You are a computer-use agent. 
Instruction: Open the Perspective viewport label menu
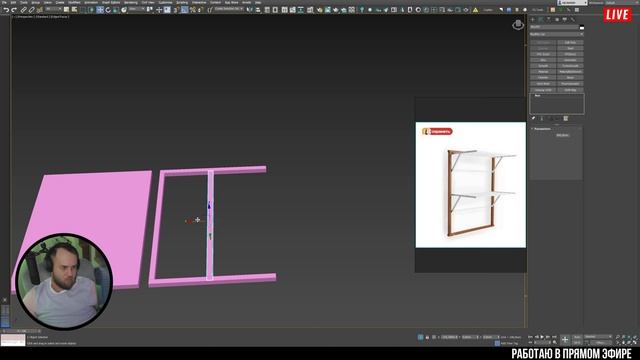click(x=26, y=17)
